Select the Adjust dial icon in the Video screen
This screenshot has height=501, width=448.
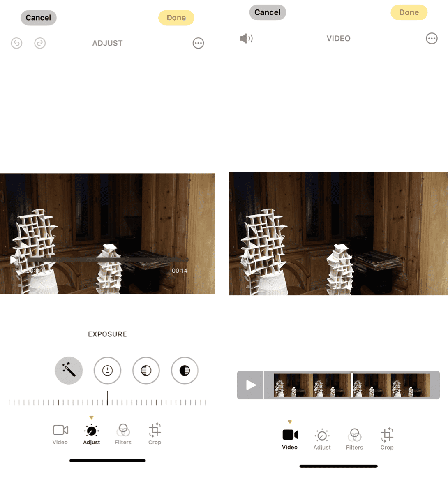322,439
